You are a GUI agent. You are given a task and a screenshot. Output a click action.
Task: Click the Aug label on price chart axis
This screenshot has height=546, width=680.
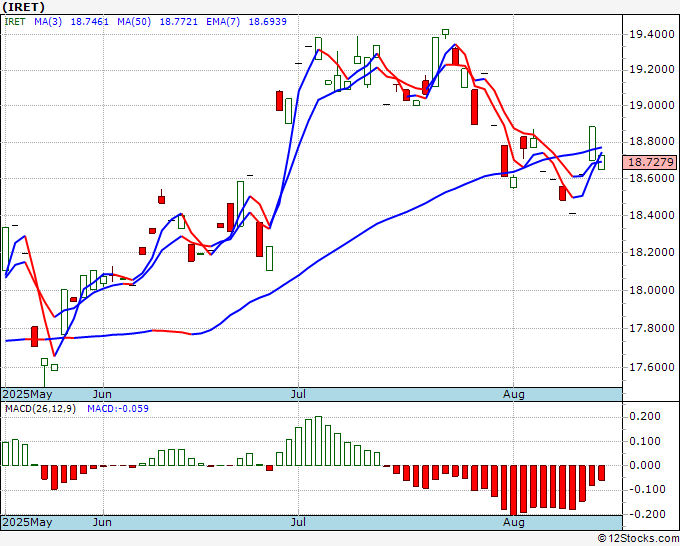514,394
